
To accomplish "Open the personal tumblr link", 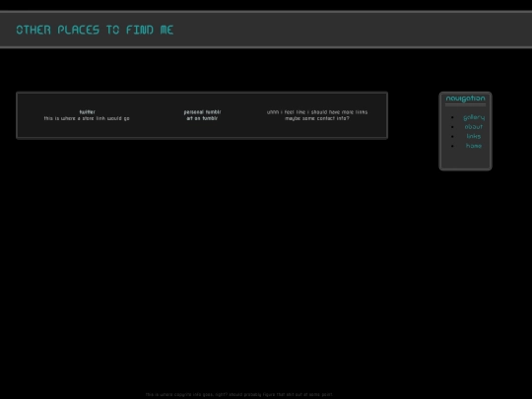I will pos(202,112).
